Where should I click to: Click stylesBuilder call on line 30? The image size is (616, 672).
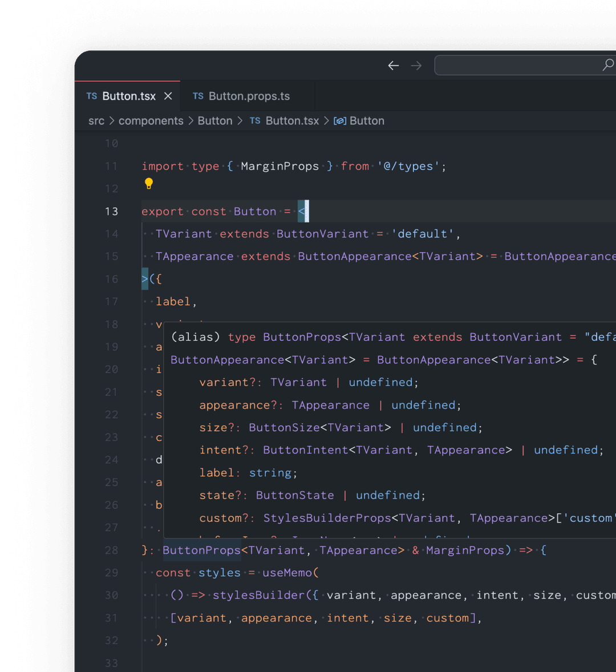pyautogui.click(x=258, y=595)
